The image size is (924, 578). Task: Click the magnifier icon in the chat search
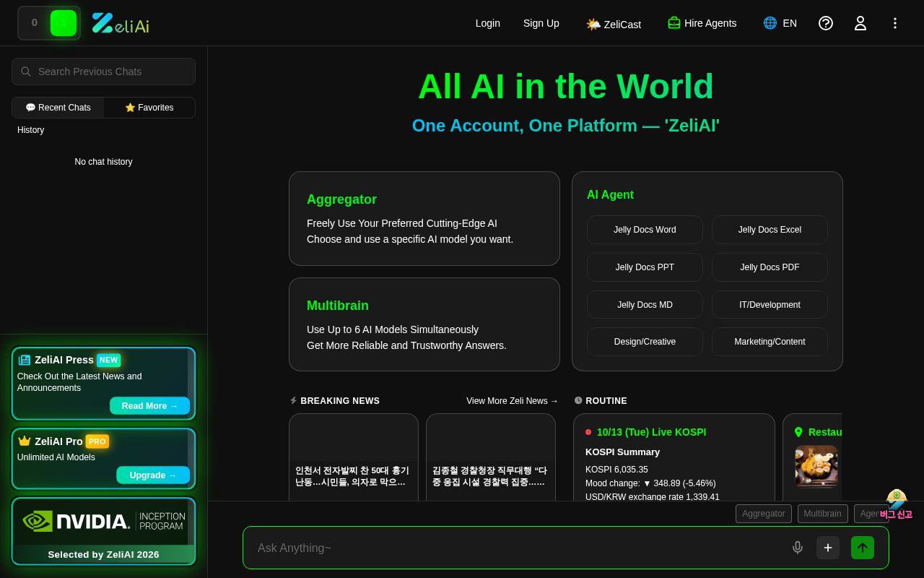(x=26, y=72)
